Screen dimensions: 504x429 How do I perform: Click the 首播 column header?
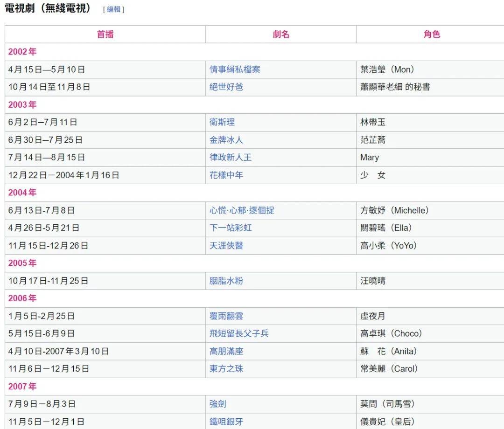[x=105, y=34]
